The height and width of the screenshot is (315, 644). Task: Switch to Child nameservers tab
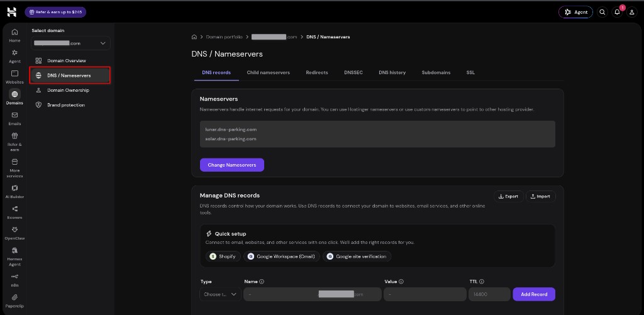coord(268,73)
